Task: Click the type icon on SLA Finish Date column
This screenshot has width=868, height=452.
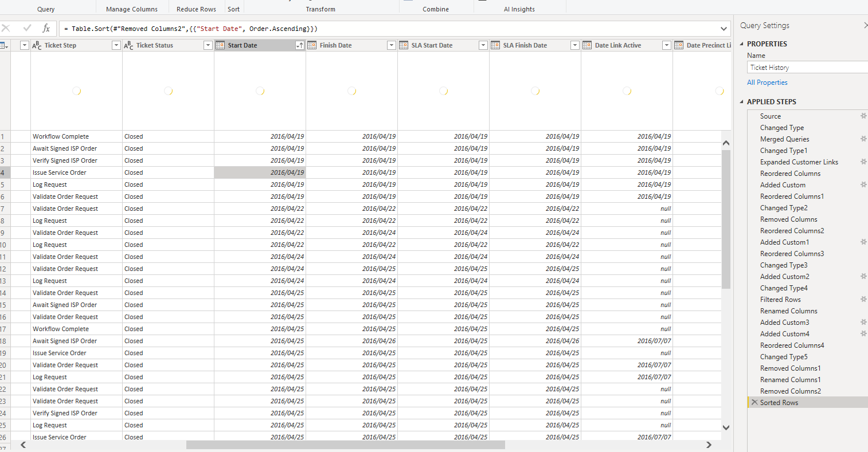Action: (x=495, y=45)
